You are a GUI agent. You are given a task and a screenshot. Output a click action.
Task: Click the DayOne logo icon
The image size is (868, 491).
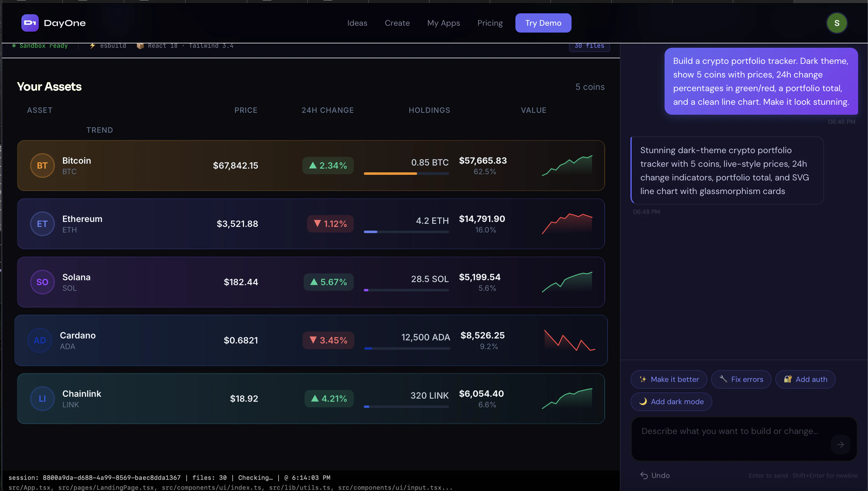pos(30,23)
